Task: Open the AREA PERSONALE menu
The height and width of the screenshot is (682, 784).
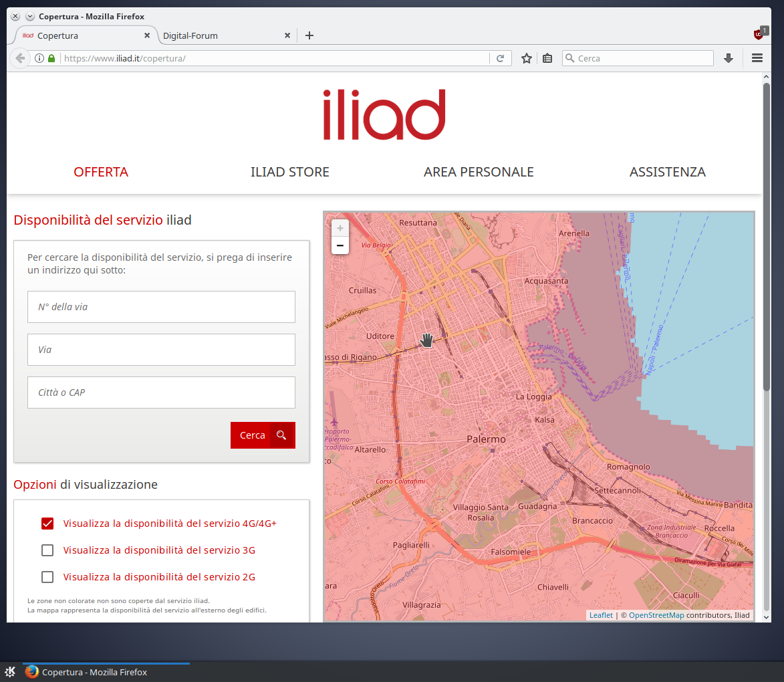Action: [x=479, y=172]
